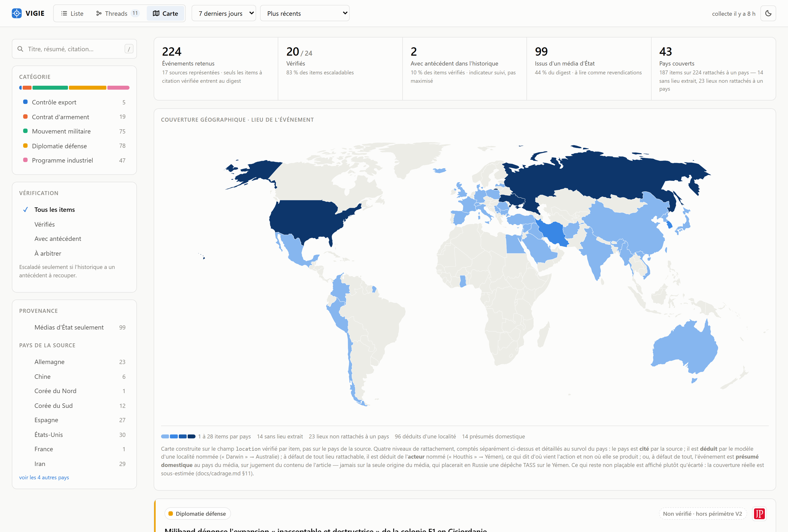Click 14 présumés domestique legend text
Viewport: 788px width, 532px height.
493,436
